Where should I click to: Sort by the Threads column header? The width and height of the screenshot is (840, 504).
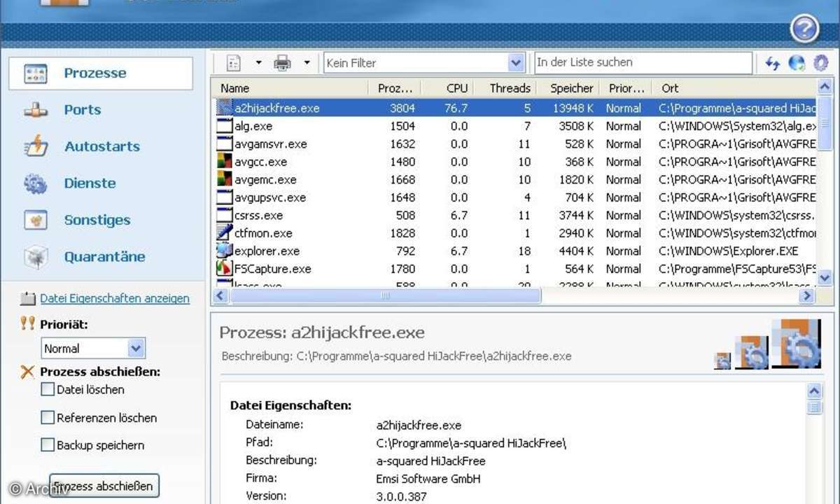pos(505,88)
